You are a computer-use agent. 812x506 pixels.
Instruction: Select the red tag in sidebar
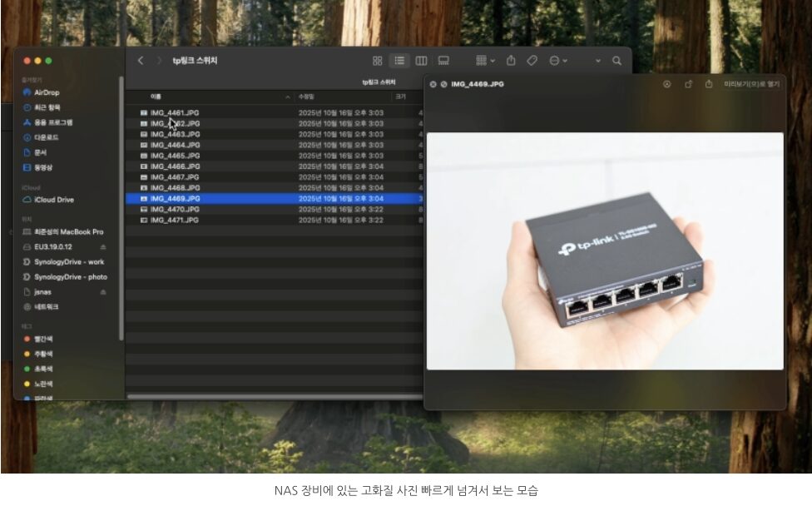pyautogui.click(x=42, y=339)
